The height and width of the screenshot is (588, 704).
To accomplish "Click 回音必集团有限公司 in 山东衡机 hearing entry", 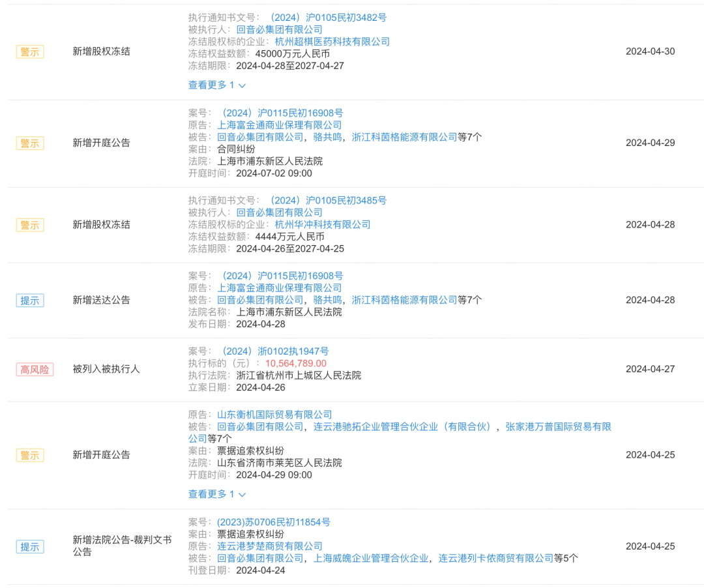I will point(260,427).
